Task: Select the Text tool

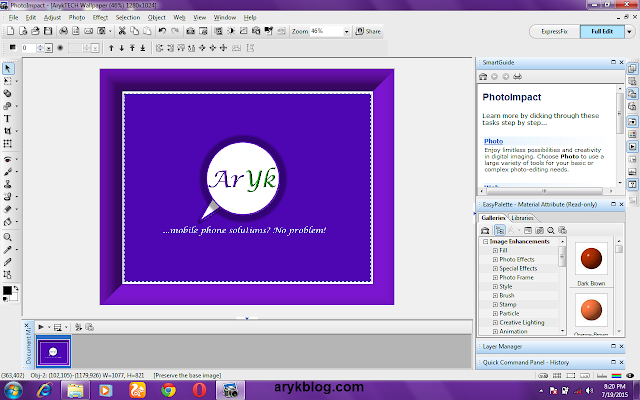Action: click(x=8, y=118)
